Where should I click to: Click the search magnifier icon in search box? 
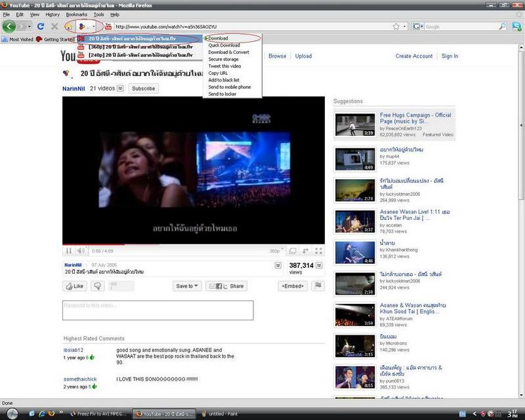pos(502,26)
